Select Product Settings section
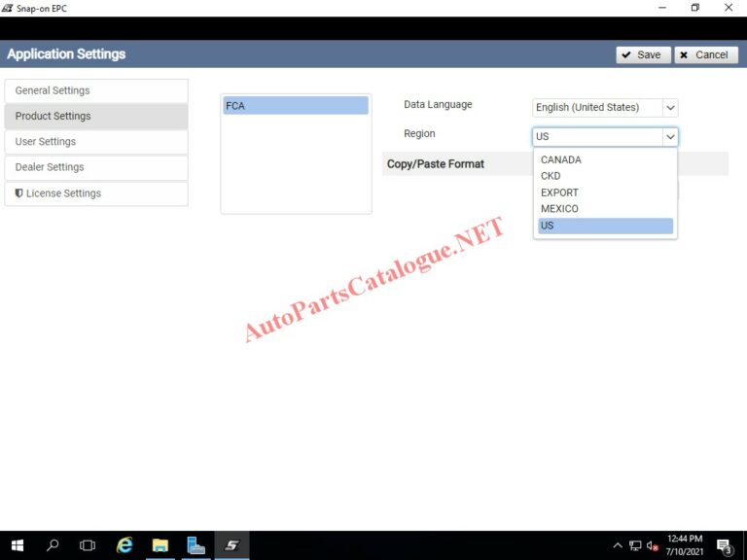 (x=96, y=117)
